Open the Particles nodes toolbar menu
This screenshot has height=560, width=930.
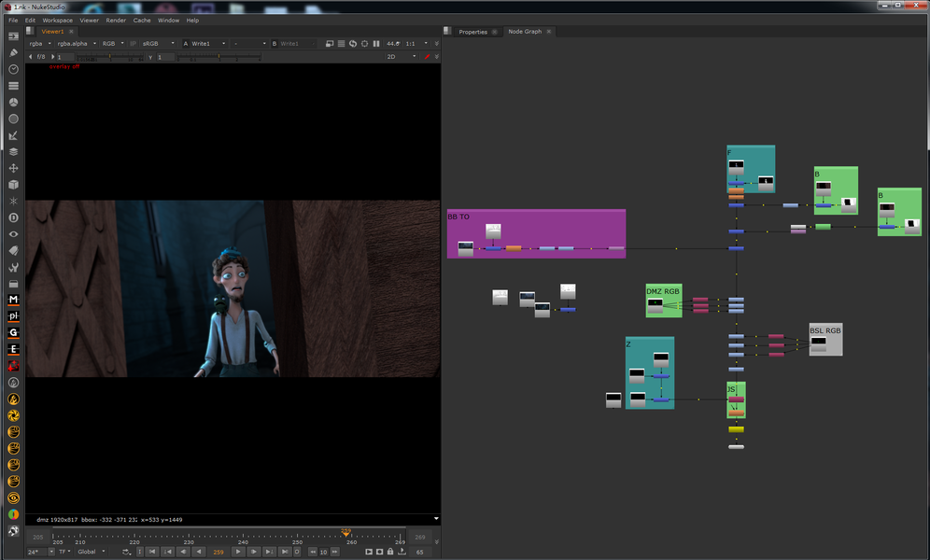click(x=13, y=202)
